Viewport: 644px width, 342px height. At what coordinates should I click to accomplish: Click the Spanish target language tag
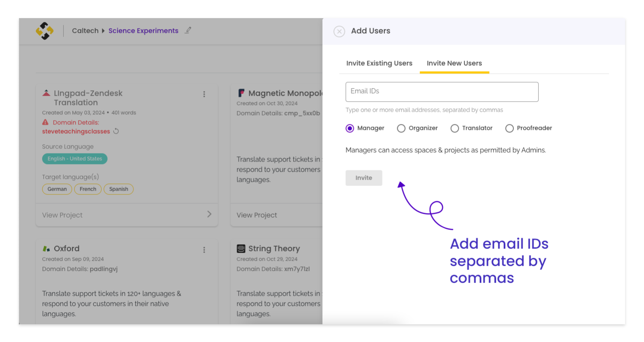pyautogui.click(x=118, y=189)
